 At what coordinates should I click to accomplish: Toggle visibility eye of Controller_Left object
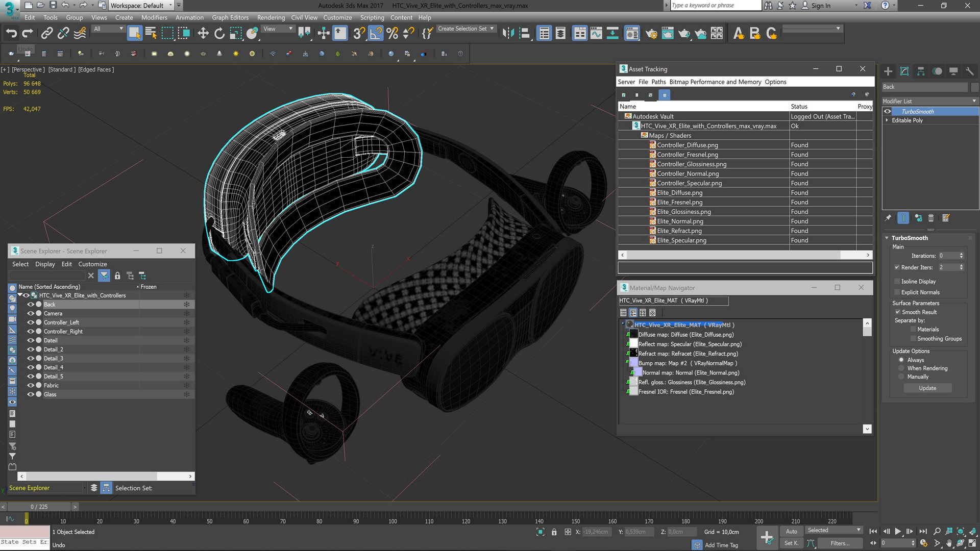point(31,322)
